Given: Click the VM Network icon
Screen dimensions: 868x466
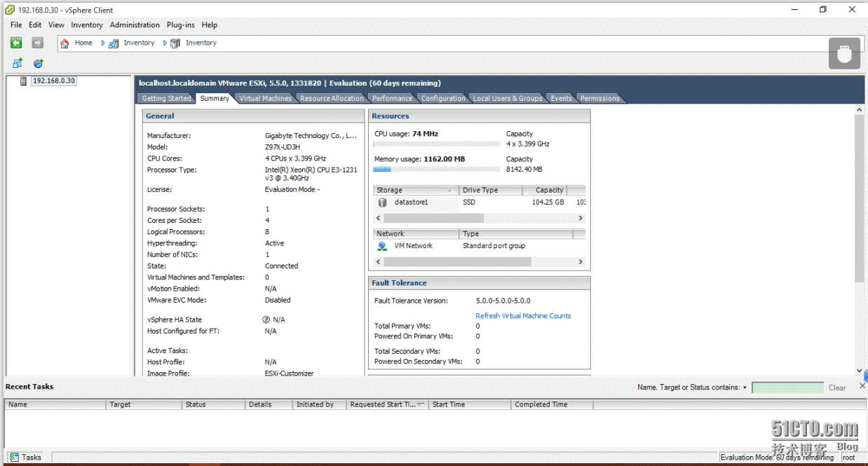Looking at the screenshot, I should pos(382,246).
